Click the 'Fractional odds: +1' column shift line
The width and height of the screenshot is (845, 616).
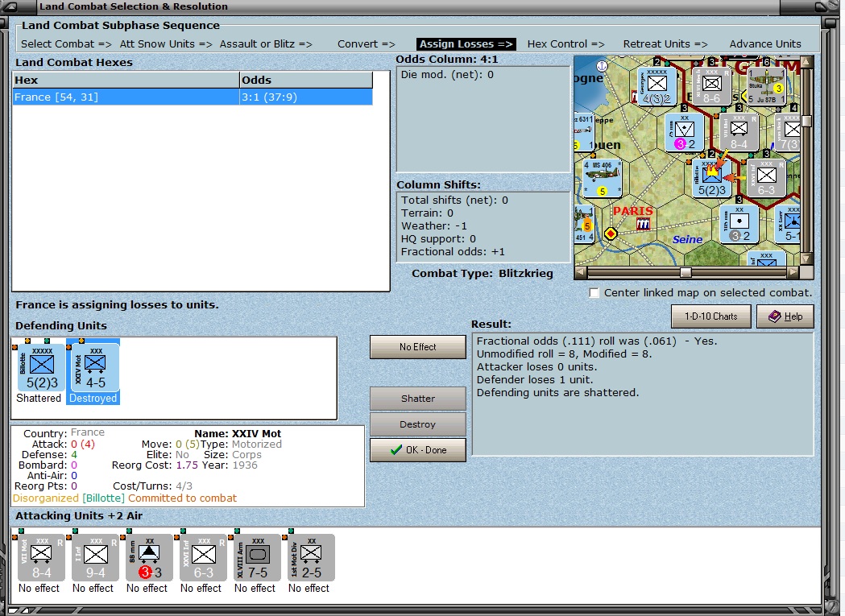[453, 252]
